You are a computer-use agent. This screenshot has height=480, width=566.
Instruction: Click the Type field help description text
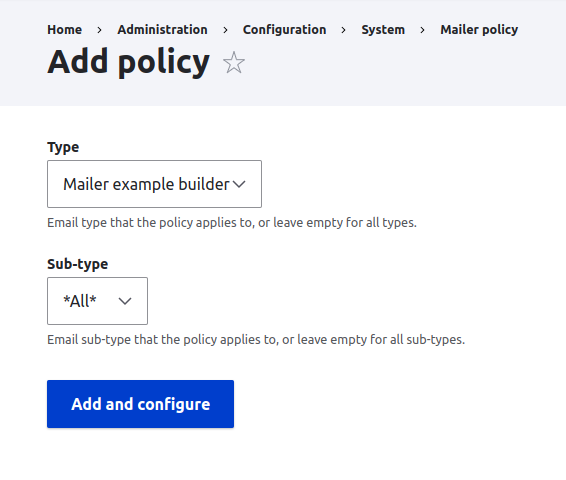tap(232, 223)
